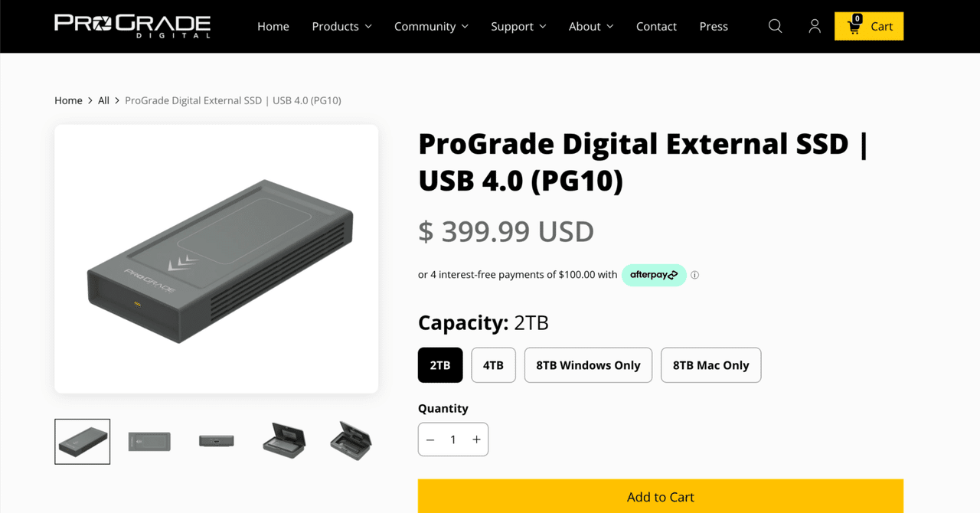The width and height of the screenshot is (980, 513).
Task: Select the 4TB capacity option
Action: click(x=493, y=365)
